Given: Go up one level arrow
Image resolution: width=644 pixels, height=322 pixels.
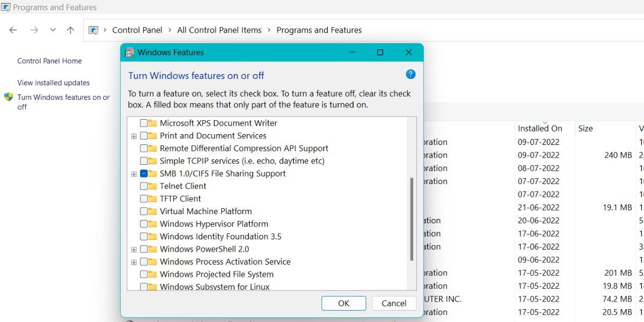Looking at the screenshot, I should (x=70, y=30).
